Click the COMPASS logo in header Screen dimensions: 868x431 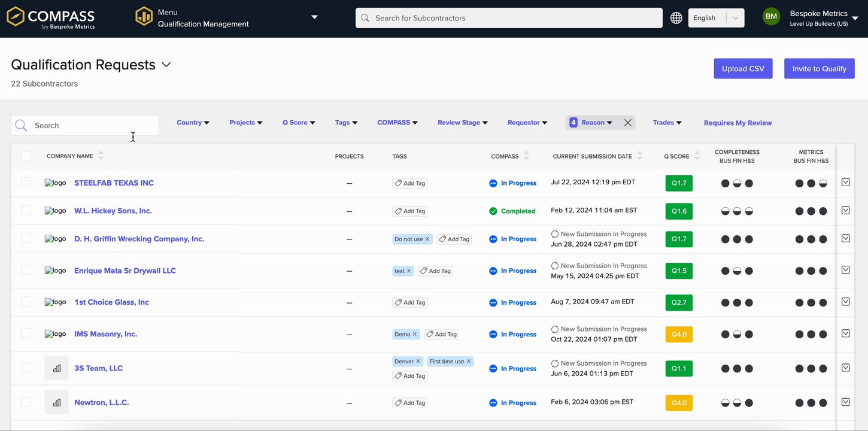point(51,17)
